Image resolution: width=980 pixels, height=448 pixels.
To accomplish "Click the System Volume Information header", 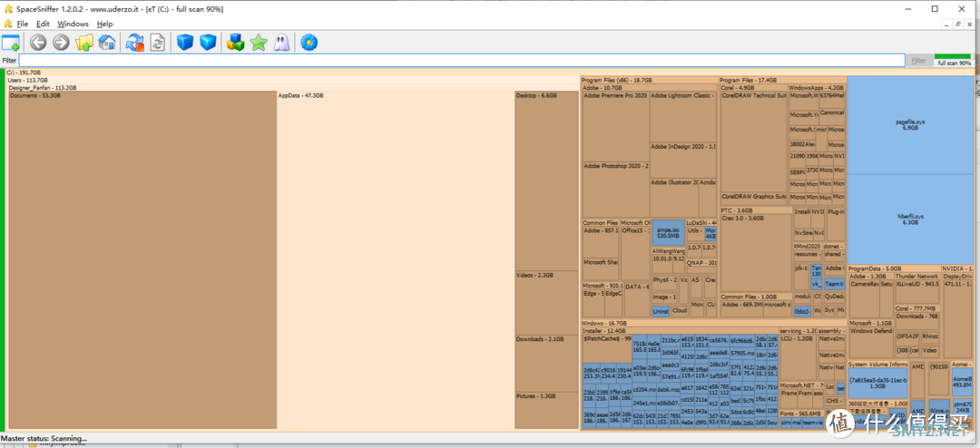I will point(877,365).
